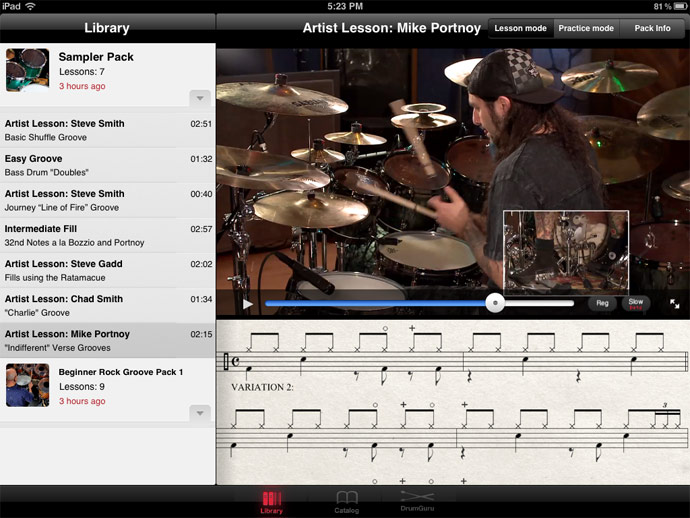Expand the Beginner Rock Groove Pack 1
This screenshot has width=690, height=518.
200,413
